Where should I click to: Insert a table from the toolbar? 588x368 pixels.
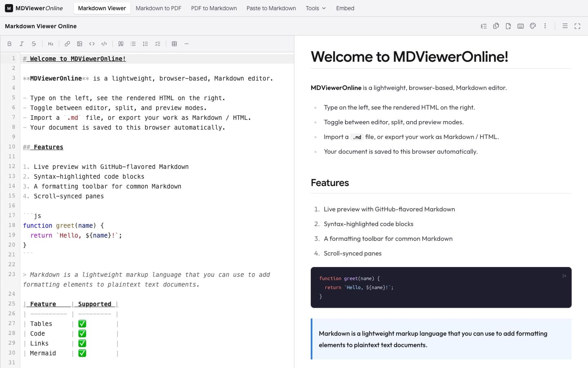pyautogui.click(x=174, y=44)
